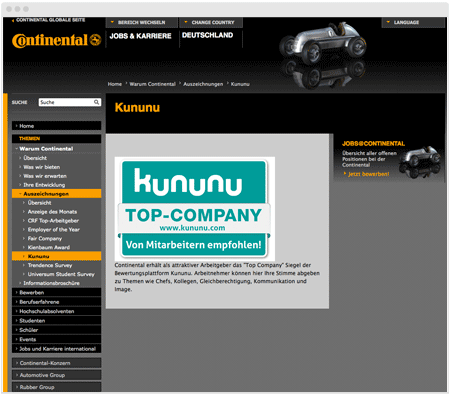This screenshot has height=394, width=450.
Task: Select Schüler in the sidebar
Action: pos(56,330)
